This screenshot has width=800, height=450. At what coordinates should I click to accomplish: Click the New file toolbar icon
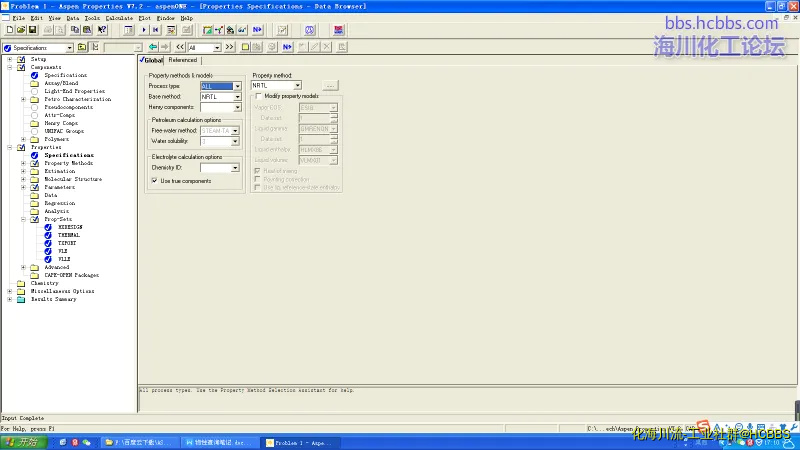(x=10, y=30)
